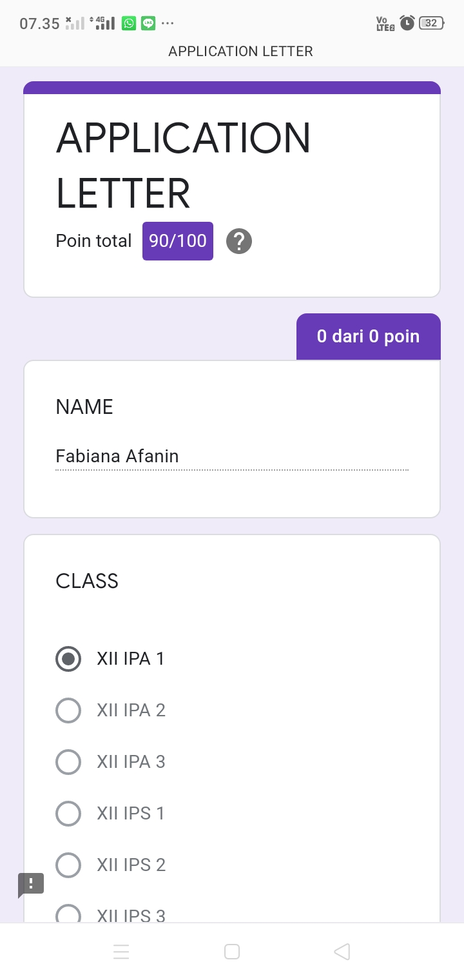Open the feedback exclamation icon

(30, 884)
